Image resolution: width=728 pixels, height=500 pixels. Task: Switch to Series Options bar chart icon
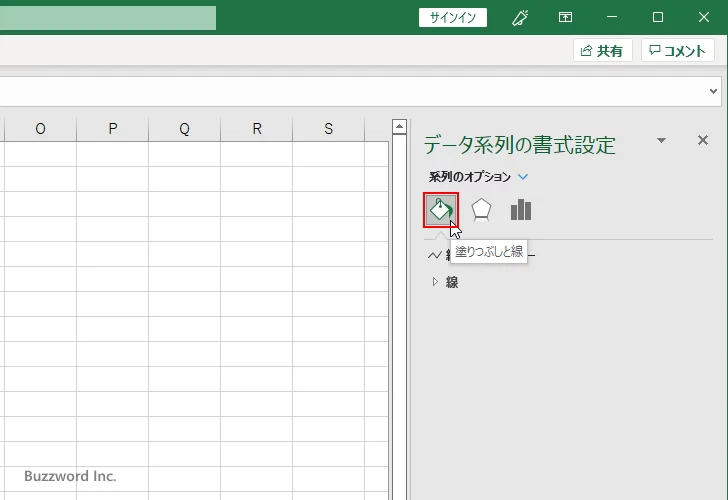pyautogui.click(x=520, y=210)
